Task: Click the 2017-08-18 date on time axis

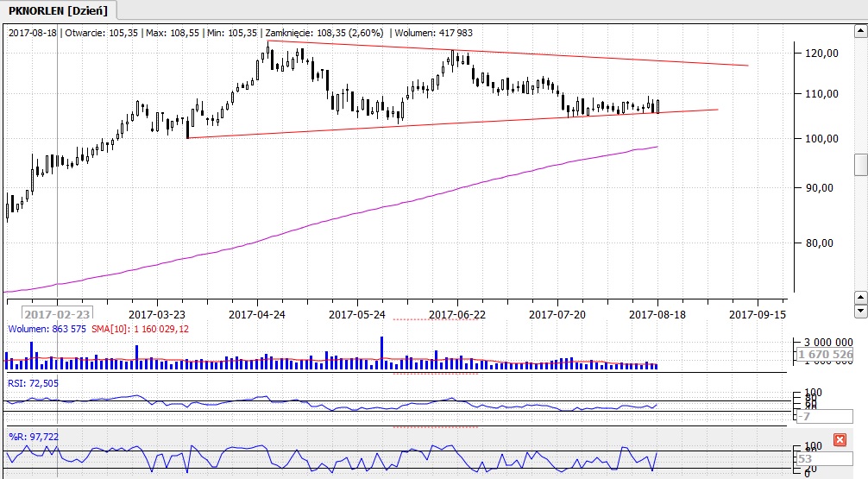Action: pyautogui.click(x=657, y=314)
